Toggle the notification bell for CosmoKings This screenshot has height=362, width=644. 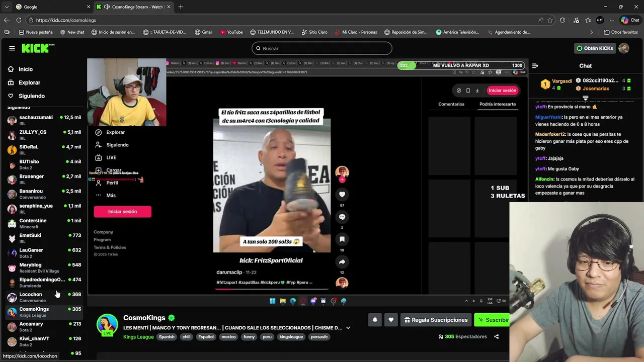coord(375,320)
